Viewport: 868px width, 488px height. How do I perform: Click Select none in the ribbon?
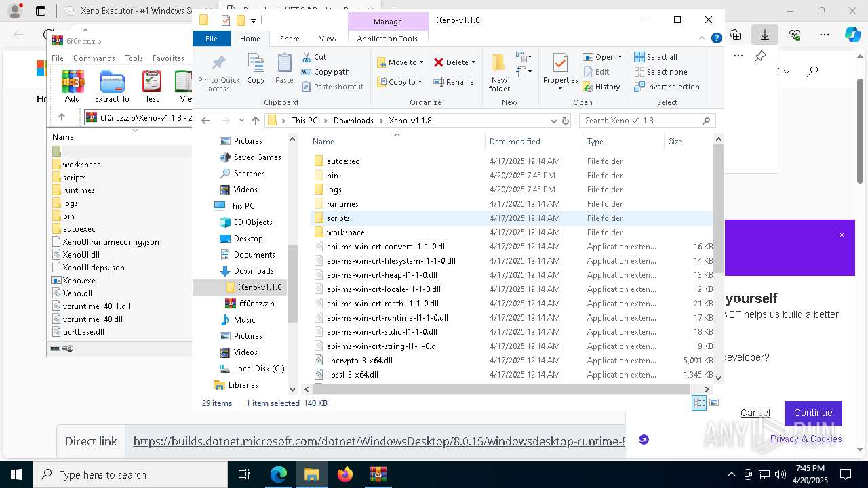pos(660,72)
